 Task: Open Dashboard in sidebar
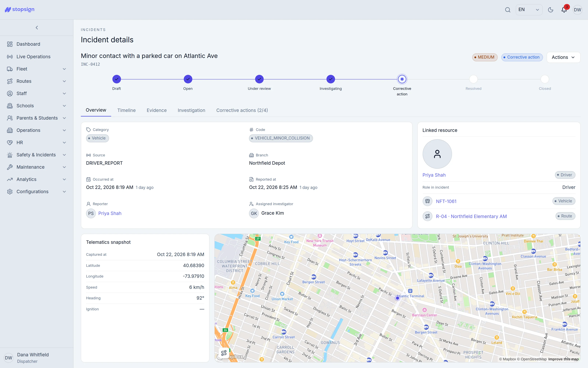click(37, 44)
